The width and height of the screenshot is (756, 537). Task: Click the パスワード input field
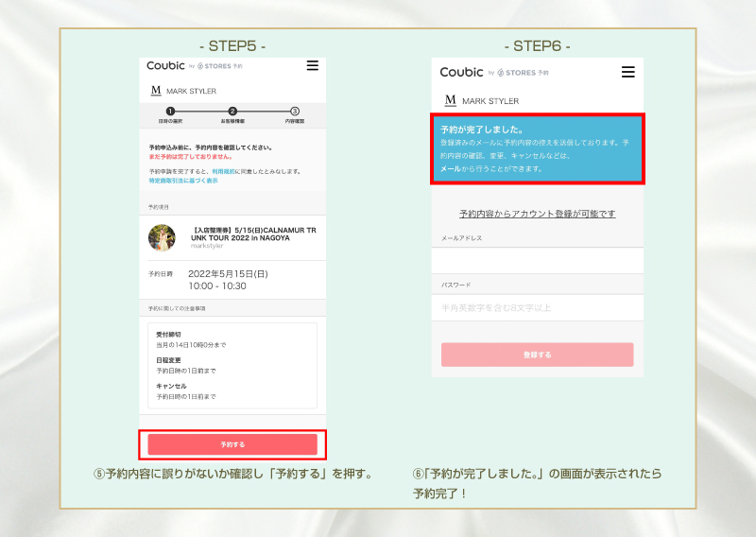(x=537, y=307)
